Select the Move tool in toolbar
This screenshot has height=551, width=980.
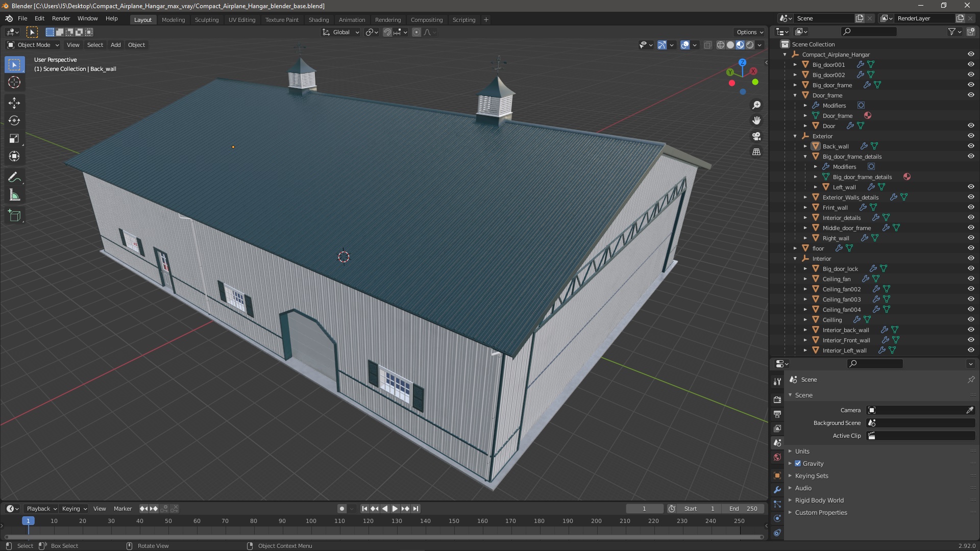pyautogui.click(x=15, y=102)
